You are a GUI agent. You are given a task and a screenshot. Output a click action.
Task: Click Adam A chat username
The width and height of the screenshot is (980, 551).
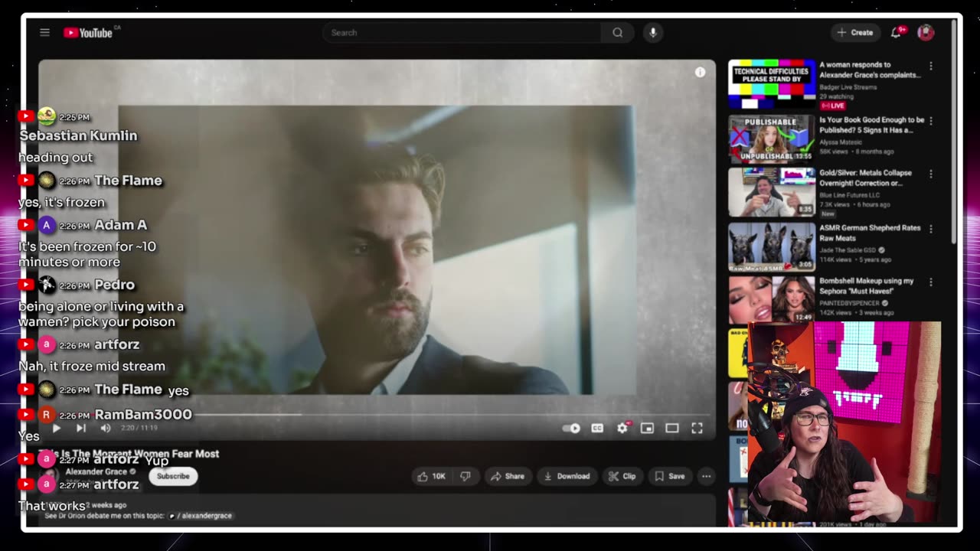pos(120,225)
